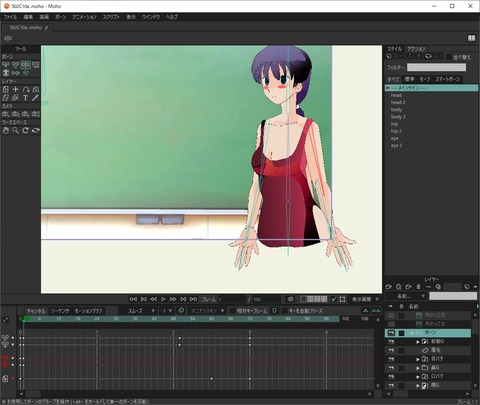480x405 pixels.
Task: Switch to the モーショングラフ tab
Action: click(x=88, y=311)
